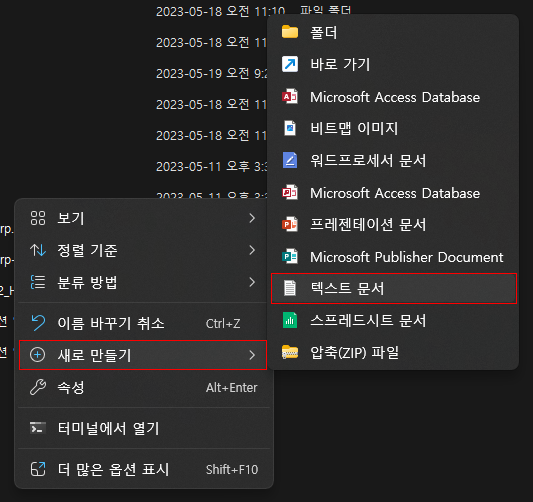Click the Ctrl+Z shortcut label

(x=223, y=324)
